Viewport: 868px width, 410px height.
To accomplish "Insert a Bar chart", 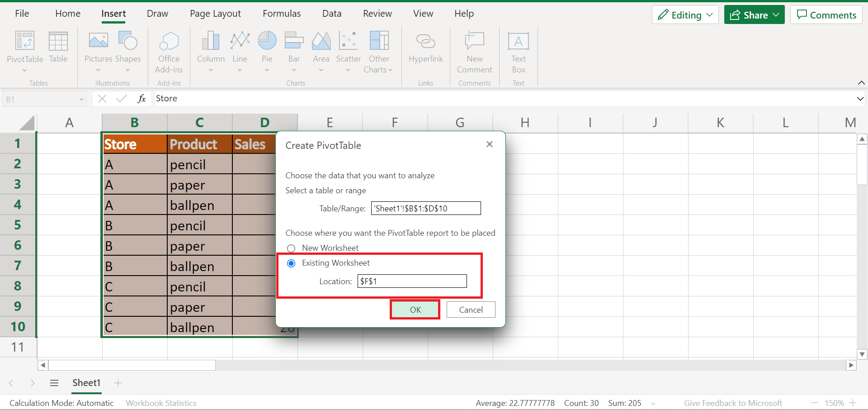I will coord(294,50).
